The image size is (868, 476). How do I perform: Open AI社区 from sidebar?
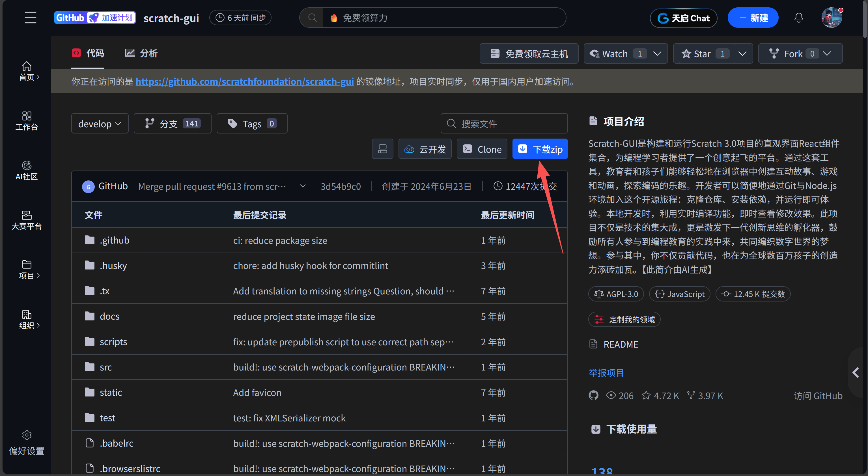(x=27, y=170)
